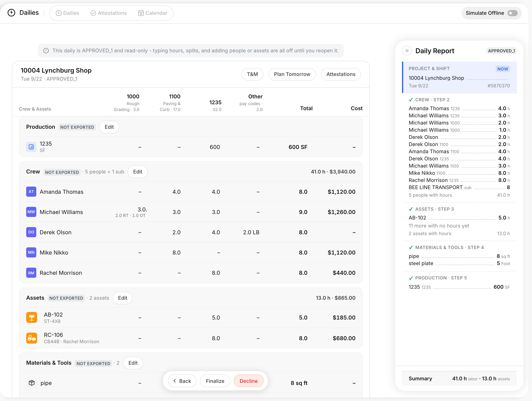This screenshot has height=401, width=532.
Task: Open the Attestations tab in top navigation
Action: pyautogui.click(x=109, y=13)
